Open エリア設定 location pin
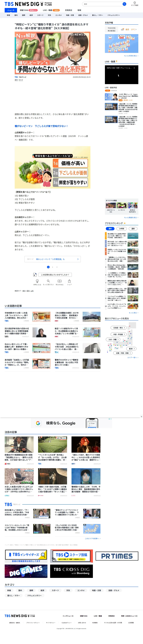The height and width of the screenshot is (644, 143). point(135,4)
